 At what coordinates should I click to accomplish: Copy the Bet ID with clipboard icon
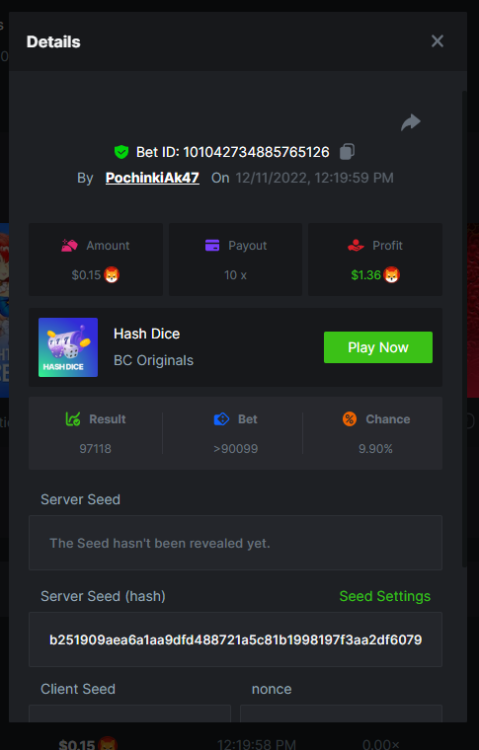[x=347, y=152]
